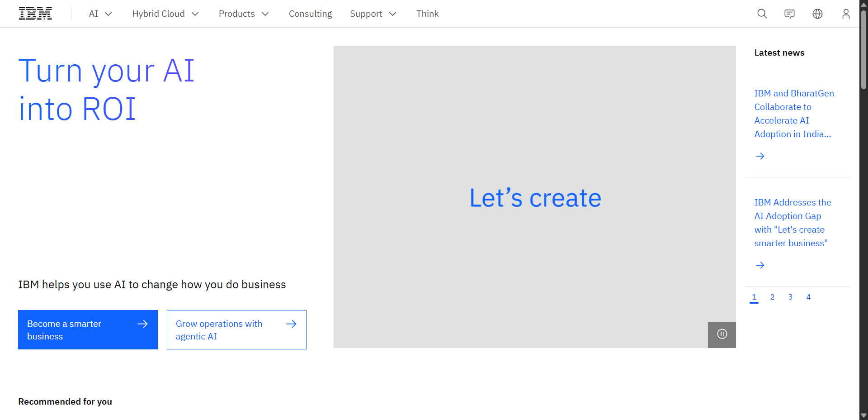Screen dimensions: 868x420
Task: Open the globe language selector
Action: [x=818, y=14]
